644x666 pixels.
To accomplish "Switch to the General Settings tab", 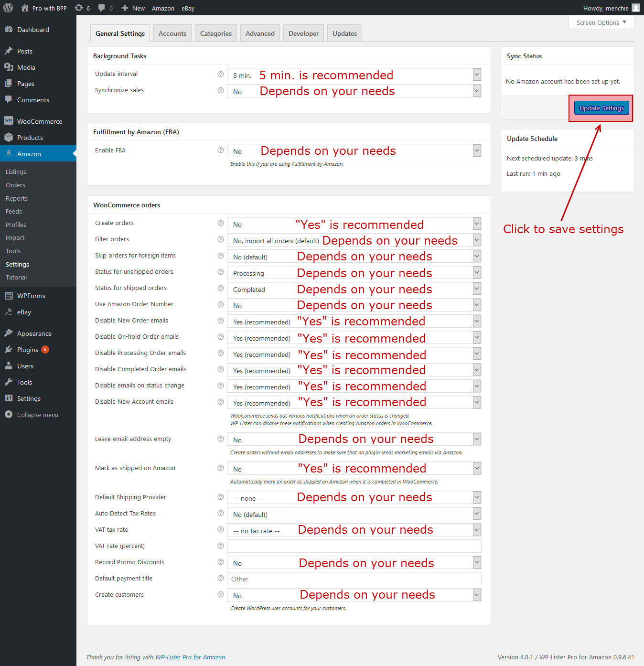I will click(x=120, y=33).
